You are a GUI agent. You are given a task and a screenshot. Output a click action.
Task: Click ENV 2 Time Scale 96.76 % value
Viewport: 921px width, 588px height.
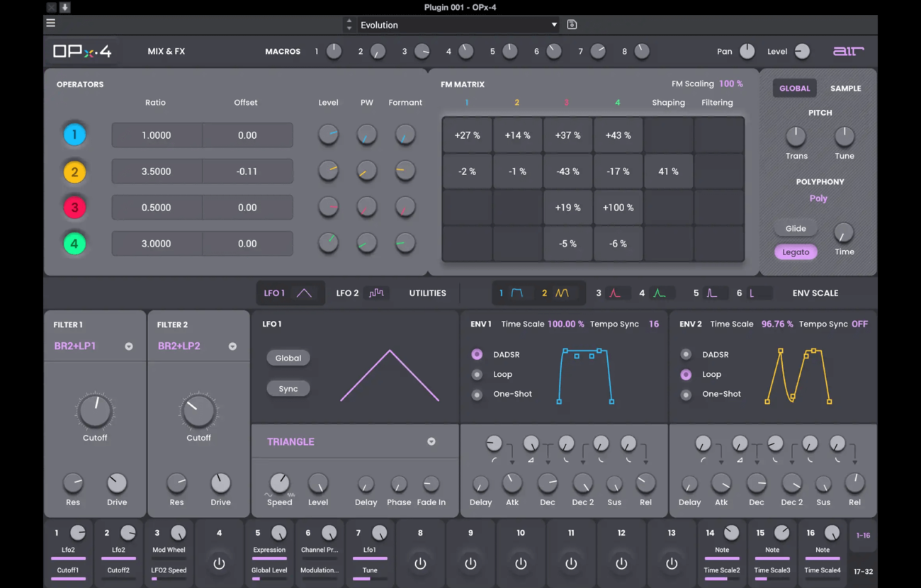(777, 324)
